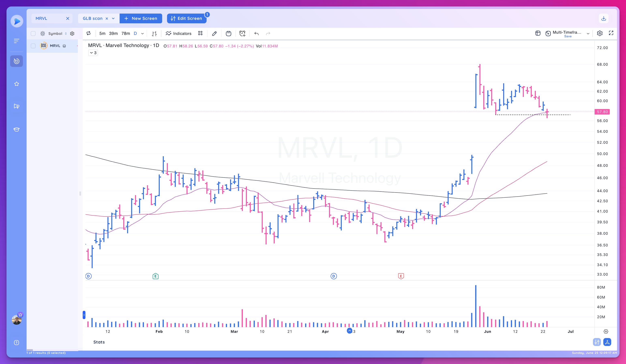Image resolution: width=626 pixels, height=364 pixels.
Task: Open the Stats section label
Action: click(99, 342)
